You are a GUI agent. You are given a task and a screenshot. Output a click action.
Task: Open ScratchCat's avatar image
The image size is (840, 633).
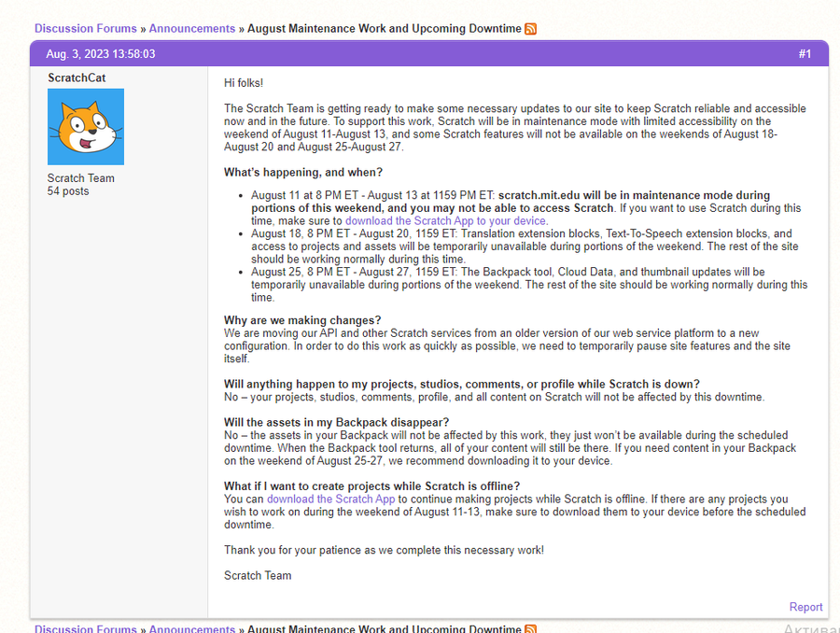(x=86, y=126)
